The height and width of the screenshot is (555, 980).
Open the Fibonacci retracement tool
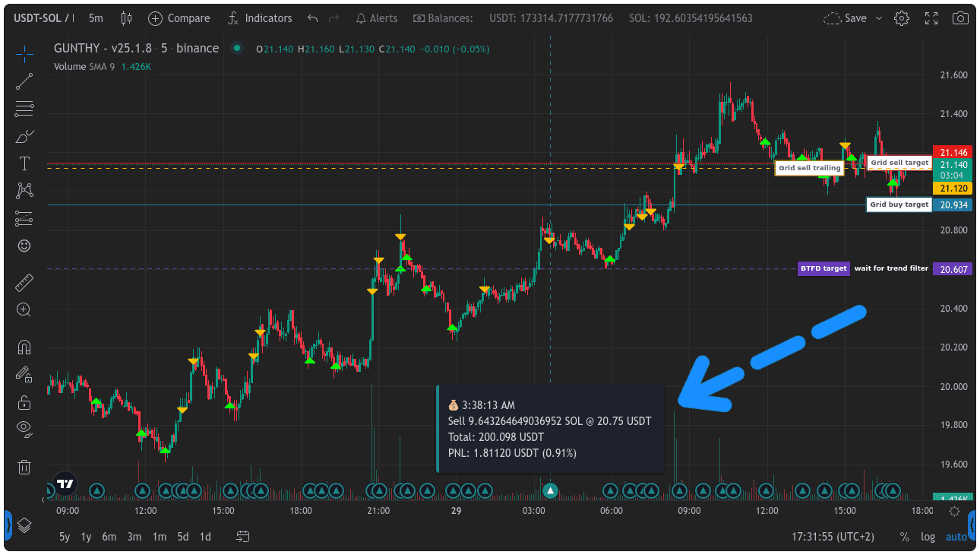(24, 109)
